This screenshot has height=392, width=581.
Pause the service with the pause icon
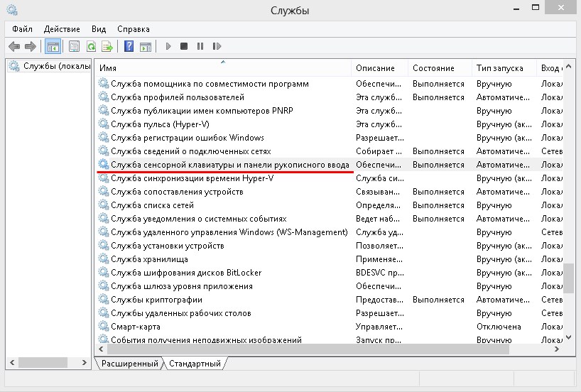pyautogui.click(x=200, y=46)
